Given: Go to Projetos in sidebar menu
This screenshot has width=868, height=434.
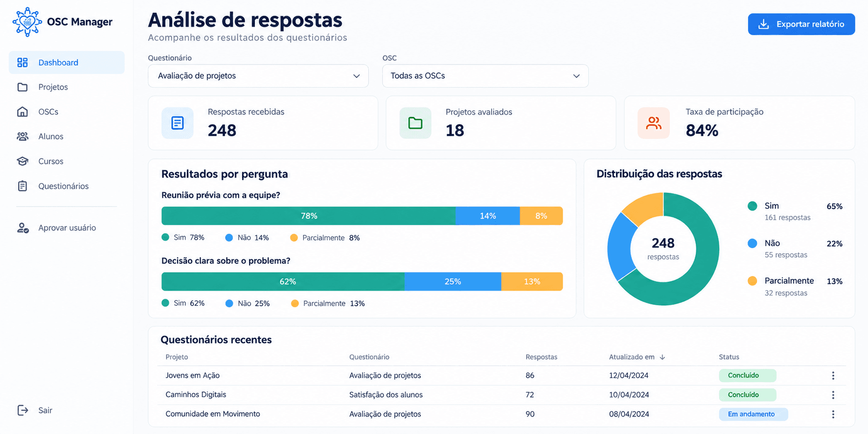Looking at the screenshot, I should (67, 87).
